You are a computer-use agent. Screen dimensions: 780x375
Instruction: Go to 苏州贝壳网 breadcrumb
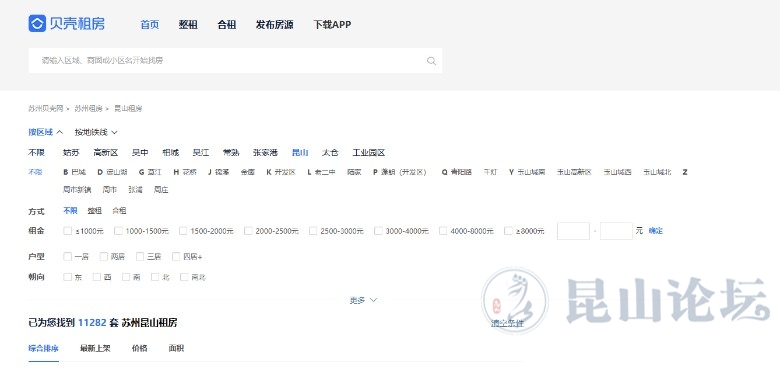pyautogui.click(x=46, y=108)
